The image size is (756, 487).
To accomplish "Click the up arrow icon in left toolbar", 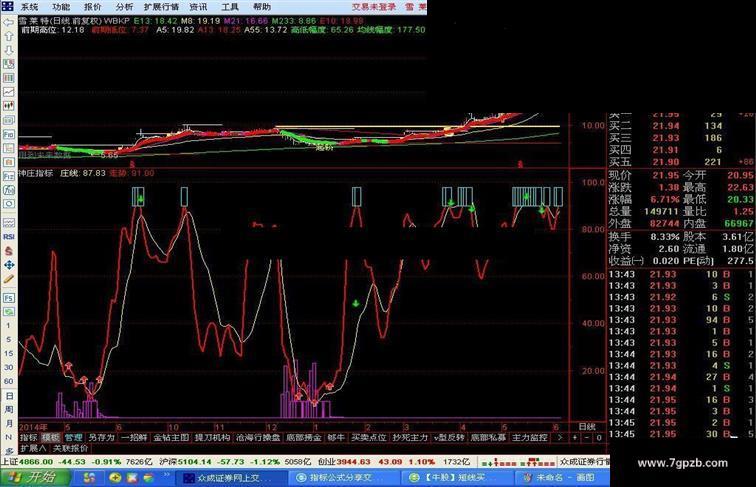I will tap(9, 36).
